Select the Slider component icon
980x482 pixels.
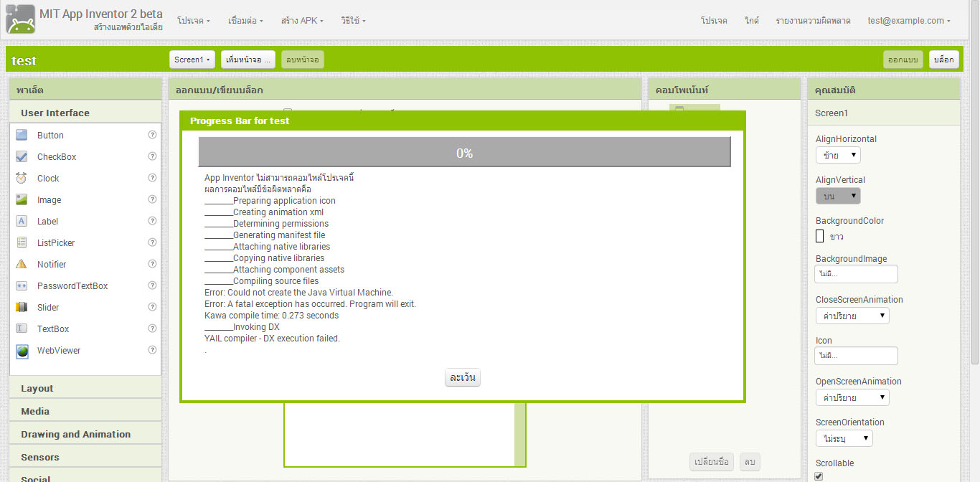22,307
